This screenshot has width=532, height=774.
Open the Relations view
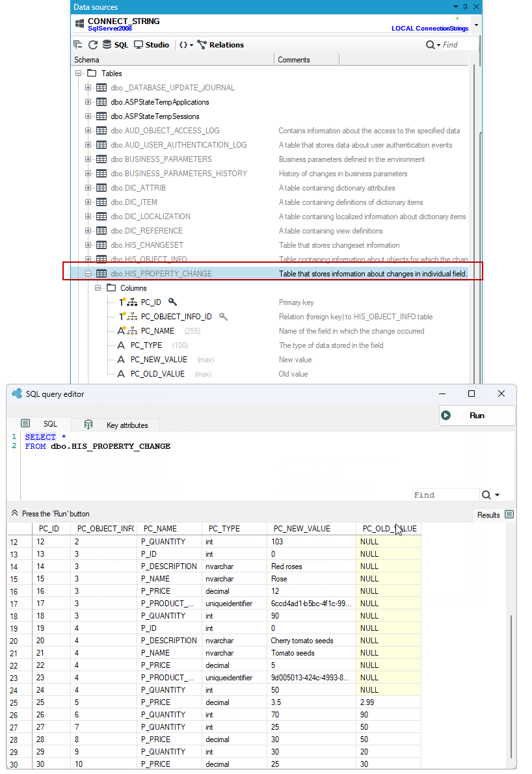point(220,45)
